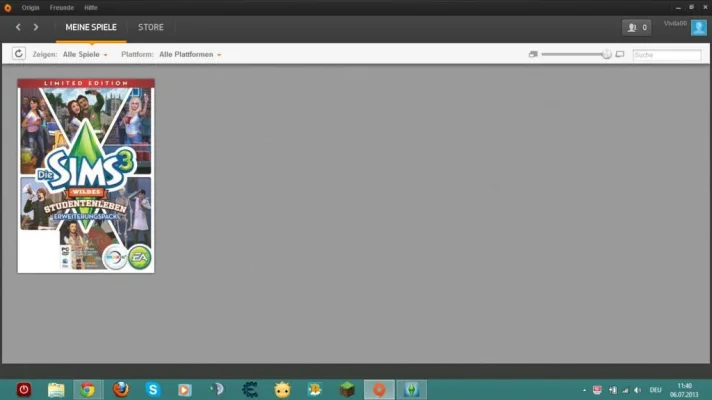Open the Freunde menu
Image resolution: width=712 pixels, height=400 pixels.
[62, 8]
